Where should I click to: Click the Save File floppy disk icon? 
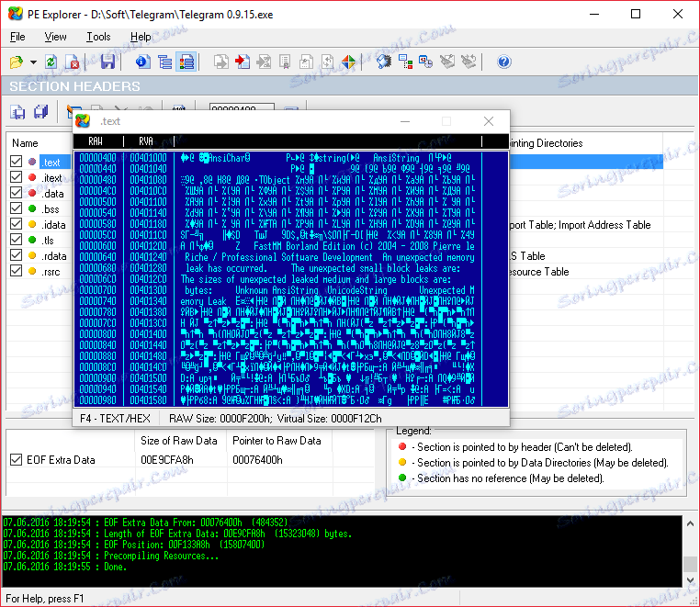coord(108,62)
